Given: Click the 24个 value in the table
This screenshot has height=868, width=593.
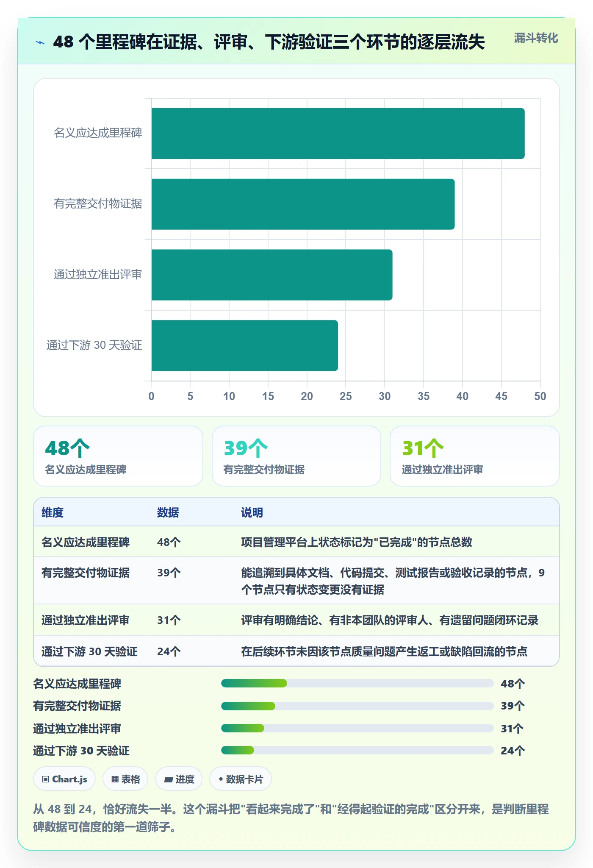Looking at the screenshot, I should (169, 651).
